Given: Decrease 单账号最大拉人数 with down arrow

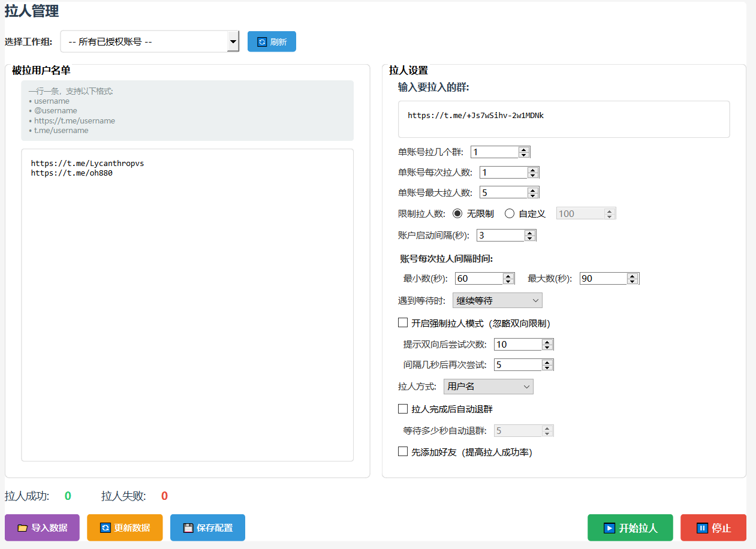Looking at the screenshot, I should (533, 195).
